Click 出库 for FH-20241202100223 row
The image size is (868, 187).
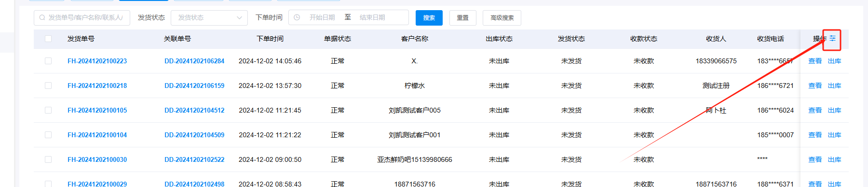click(835, 61)
